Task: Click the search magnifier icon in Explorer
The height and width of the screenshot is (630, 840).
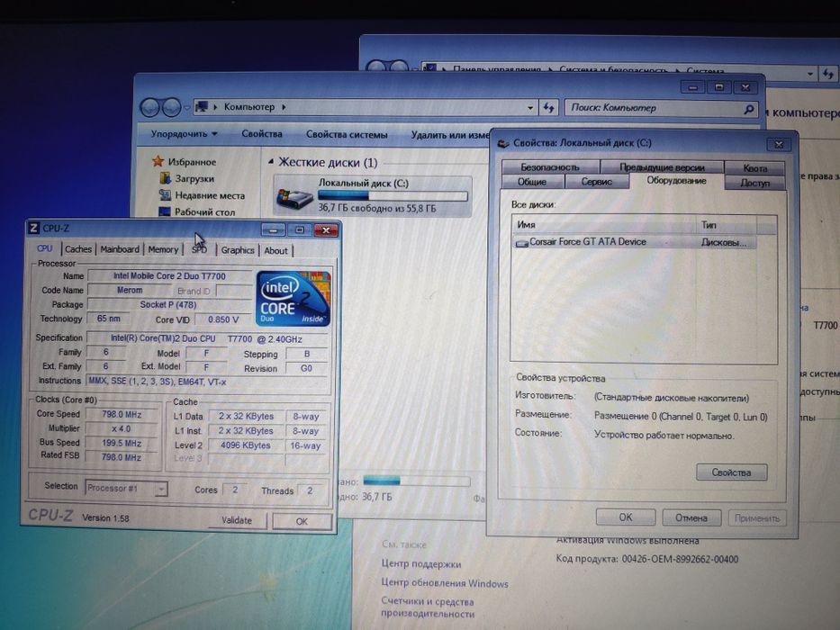Action: pyautogui.click(x=749, y=109)
